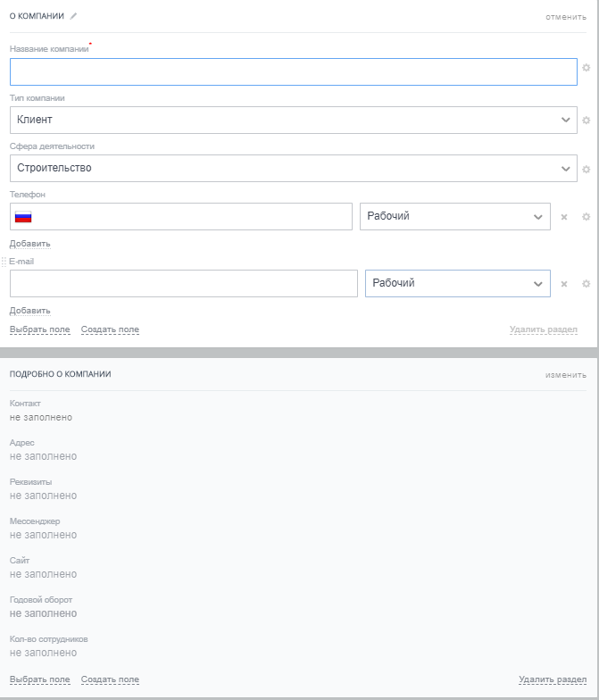Click изменить in Подробно о компании section
The width and height of the screenshot is (599, 700).
pyautogui.click(x=566, y=374)
